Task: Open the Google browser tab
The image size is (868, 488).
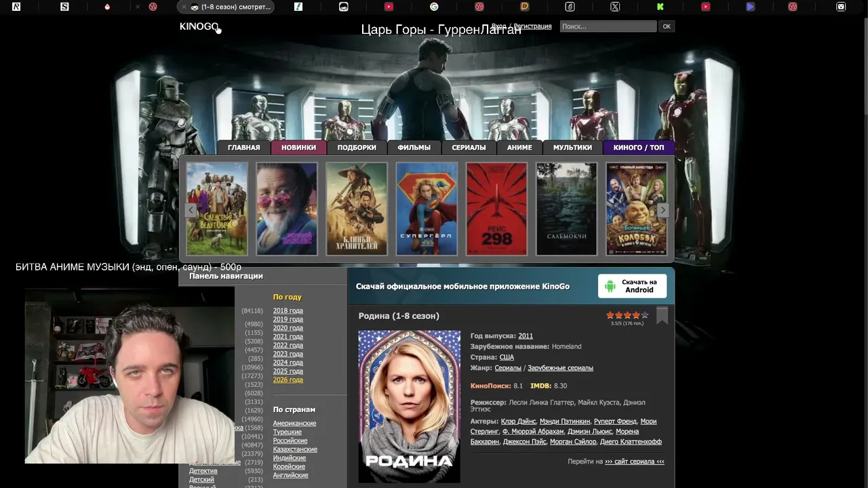Action: (434, 7)
